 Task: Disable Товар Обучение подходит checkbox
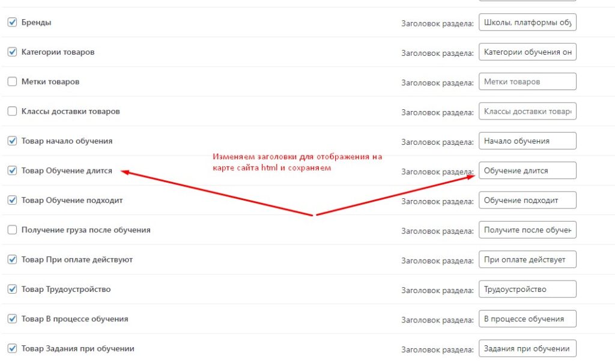pyautogui.click(x=12, y=200)
